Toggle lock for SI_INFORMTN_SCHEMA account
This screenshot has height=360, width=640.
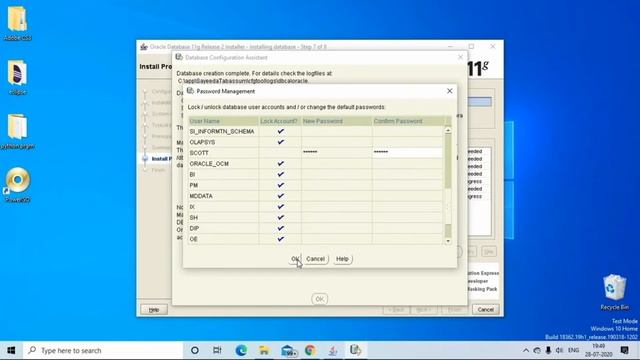[280, 131]
